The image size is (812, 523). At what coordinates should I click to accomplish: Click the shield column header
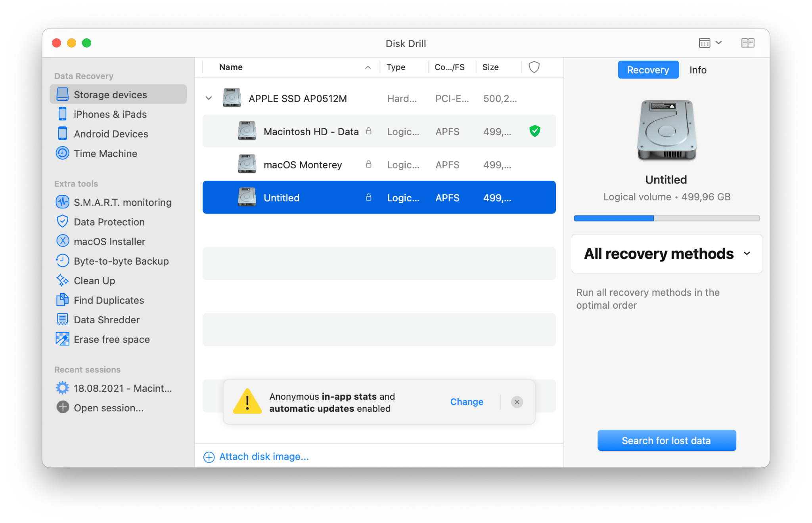click(x=534, y=67)
